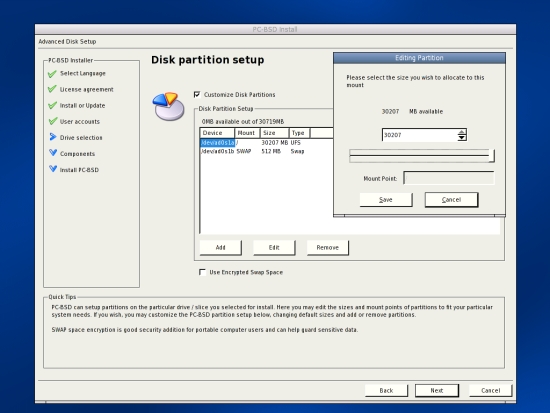Image resolution: width=550 pixels, height=413 pixels.
Task: Click the Next button
Action: 437,391
